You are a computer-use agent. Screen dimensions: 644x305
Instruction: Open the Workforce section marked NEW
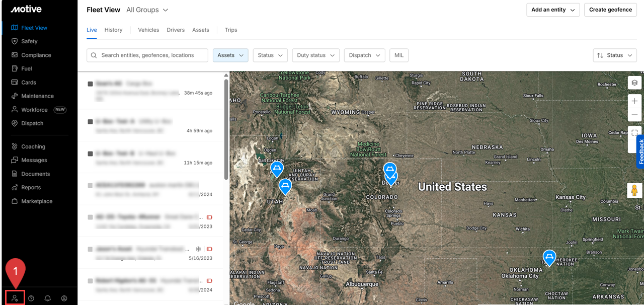[38, 110]
